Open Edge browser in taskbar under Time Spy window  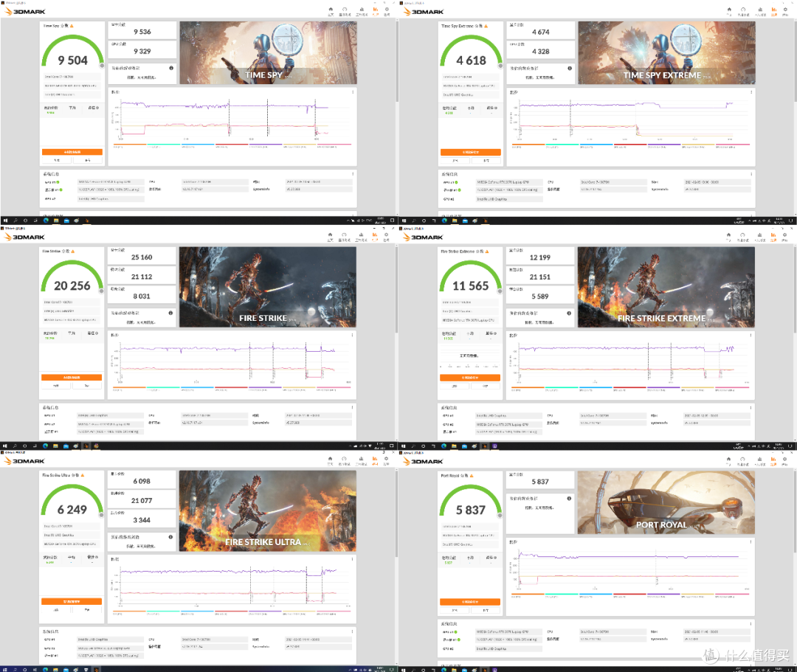click(46, 221)
